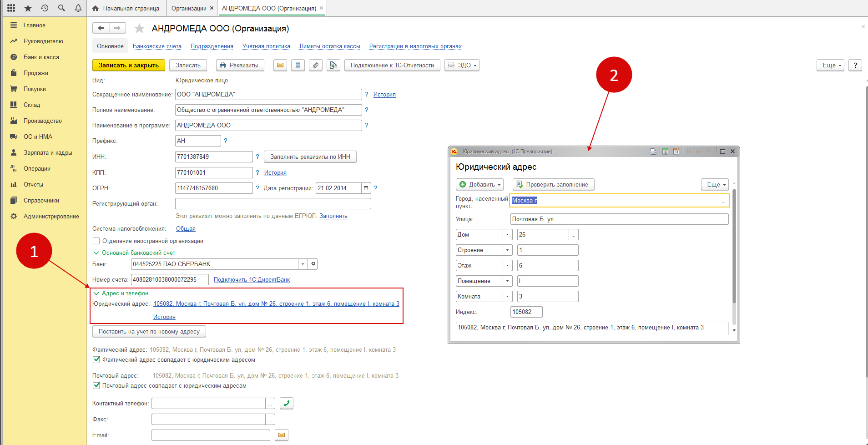868x445 pixels.
Task: Open the Дом type dropdown
Action: click(x=508, y=235)
